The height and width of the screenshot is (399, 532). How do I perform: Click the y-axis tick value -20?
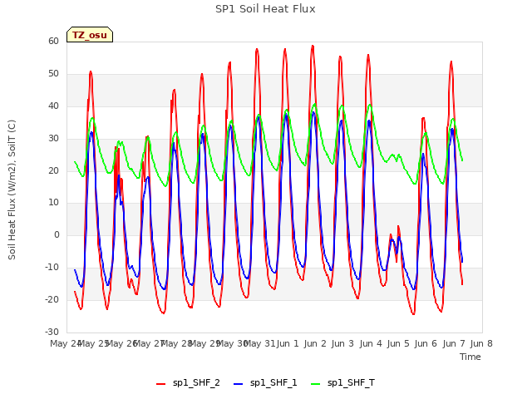click(x=52, y=299)
